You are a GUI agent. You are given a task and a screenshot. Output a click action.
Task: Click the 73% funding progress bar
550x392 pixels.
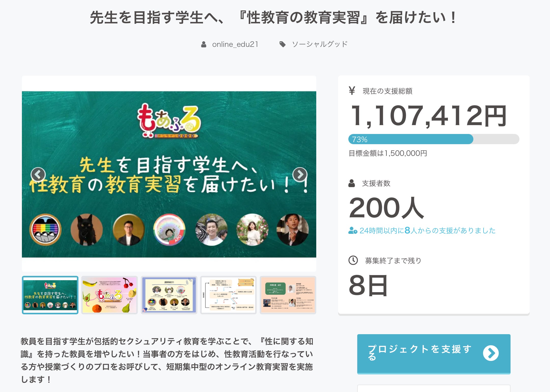click(434, 139)
